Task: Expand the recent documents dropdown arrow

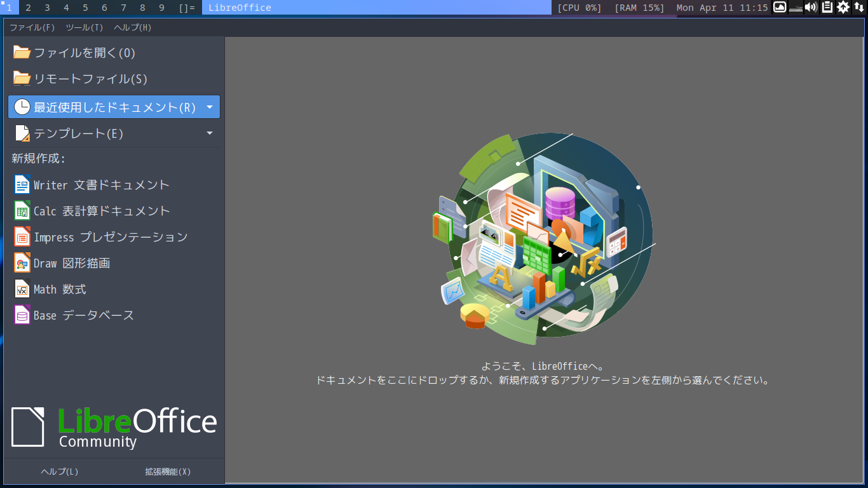Action: point(210,107)
